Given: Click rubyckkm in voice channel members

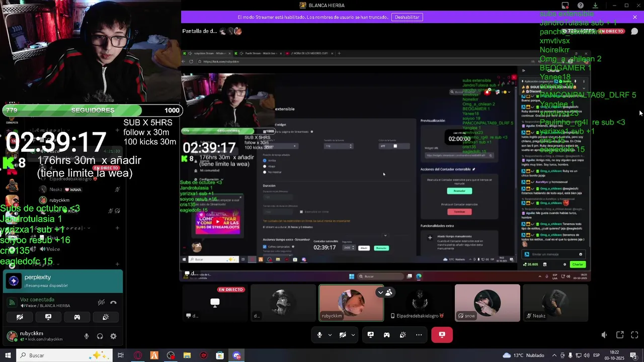Looking at the screenshot, I should click(59, 200).
